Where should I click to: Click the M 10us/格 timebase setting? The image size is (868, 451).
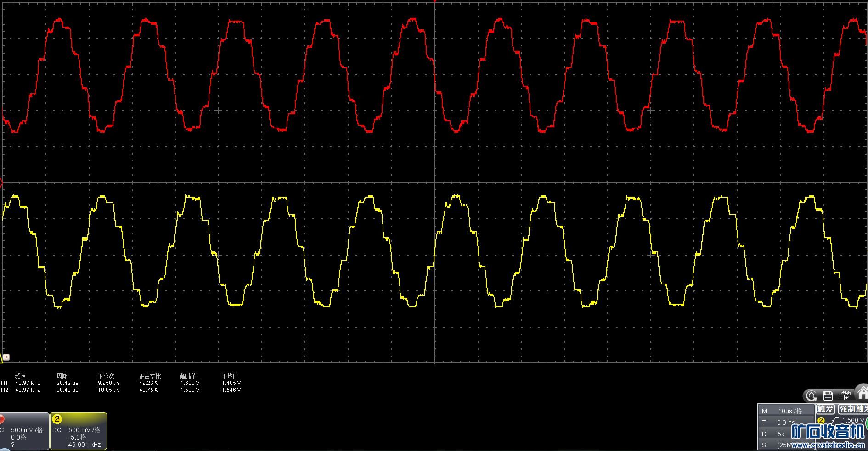coord(786,411)
